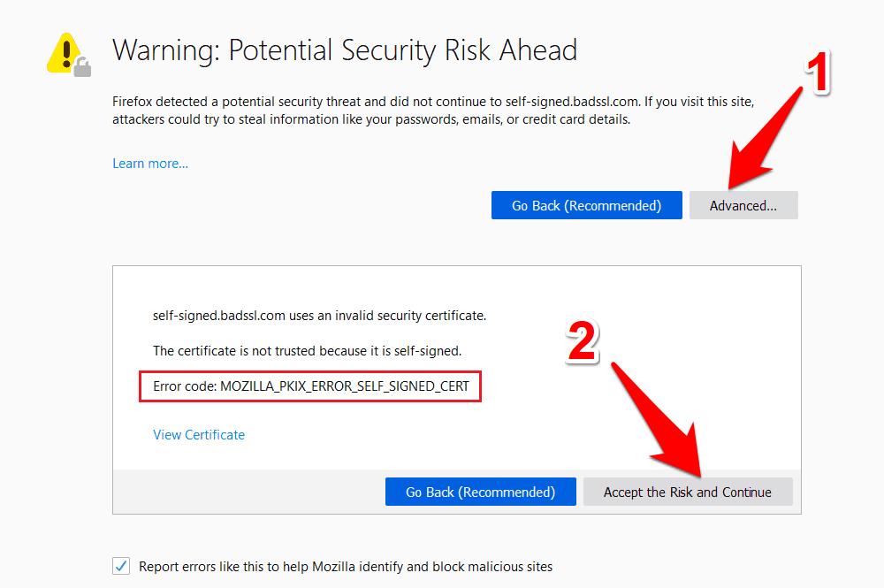Select the highlighted MOZILLA_PKIX error code
Image resolution: width=884 pixels, height=588 pixels.
(309, 386)
